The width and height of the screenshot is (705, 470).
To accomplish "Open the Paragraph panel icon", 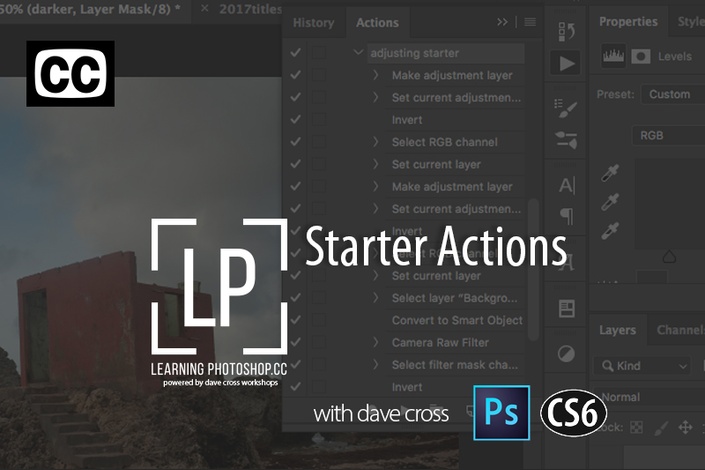I will click(x=567, y=216).
